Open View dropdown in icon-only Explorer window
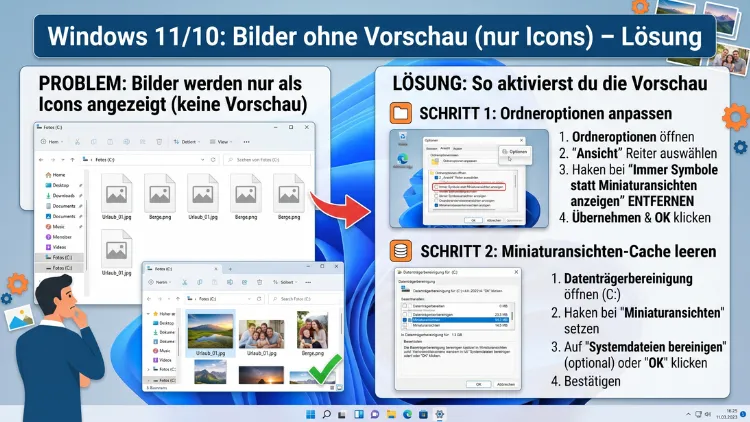The height and width of the screenshot is (422, 750). click(221, 142)
